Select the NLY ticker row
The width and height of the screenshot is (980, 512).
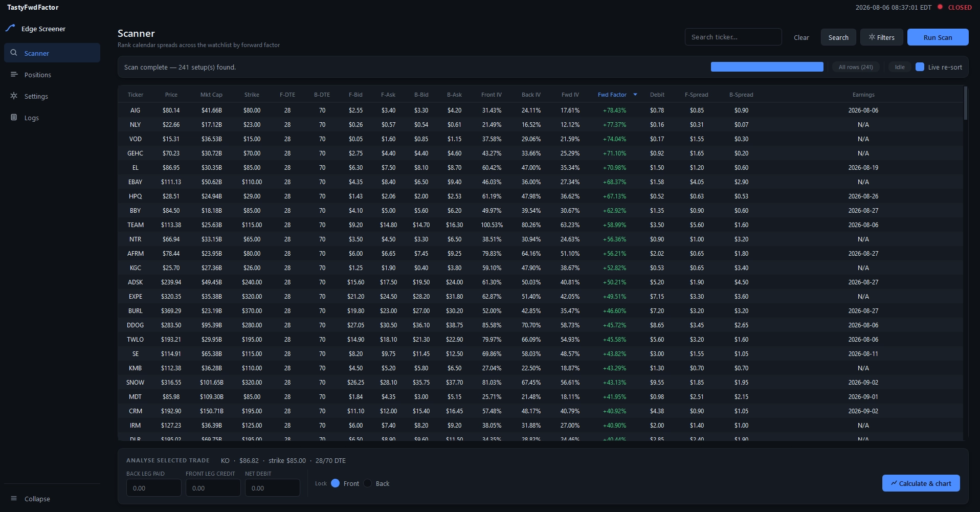[541, 124]
